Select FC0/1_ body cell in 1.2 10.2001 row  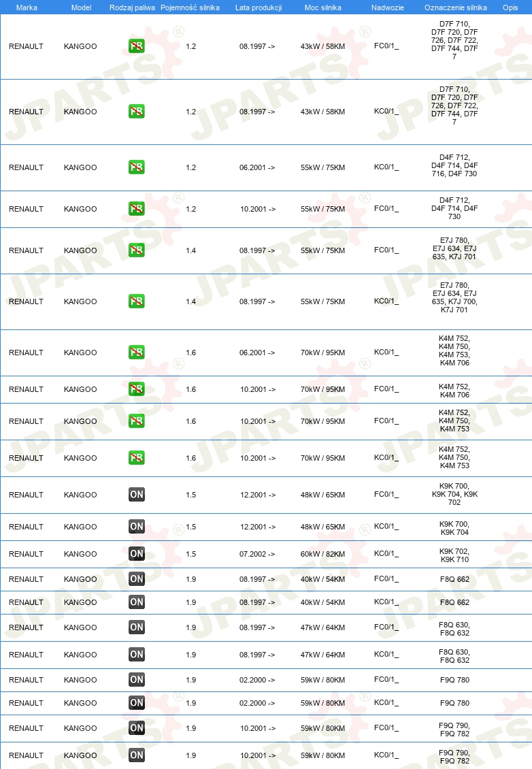tap(386, 208)
